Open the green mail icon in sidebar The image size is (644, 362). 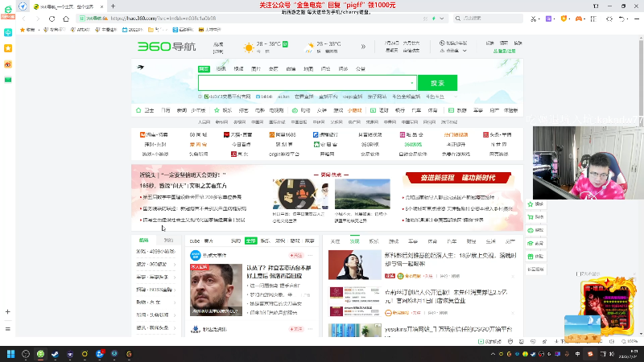point(8,80)
